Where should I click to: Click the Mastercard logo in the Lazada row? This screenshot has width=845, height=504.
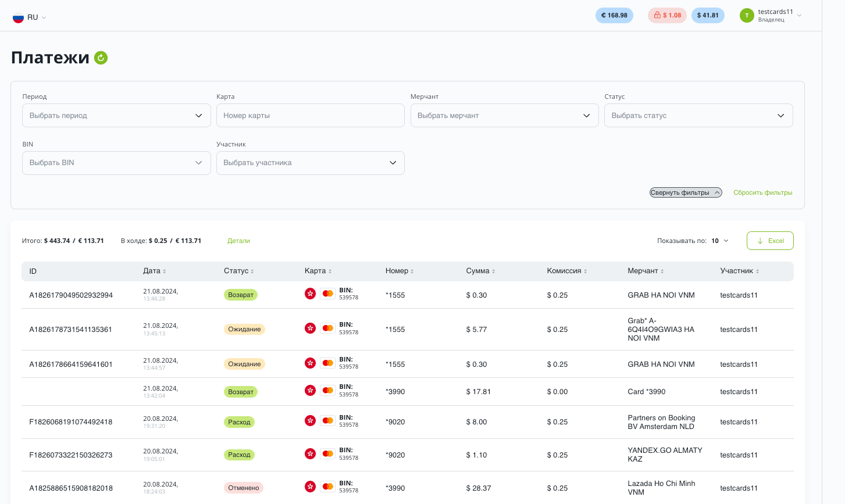tap(328, 486)
